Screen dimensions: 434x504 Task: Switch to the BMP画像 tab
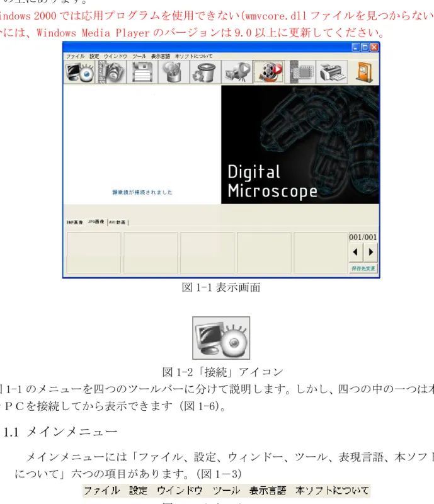click(74, 222)
